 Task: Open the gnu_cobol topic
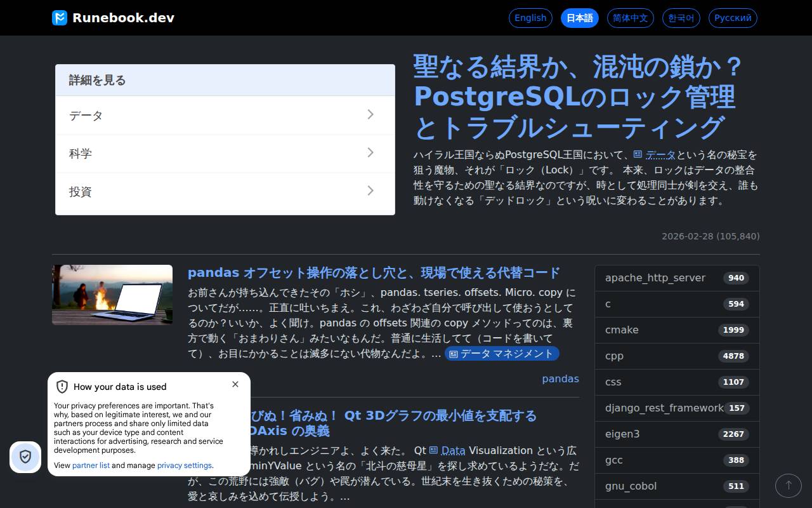point(677,486)
